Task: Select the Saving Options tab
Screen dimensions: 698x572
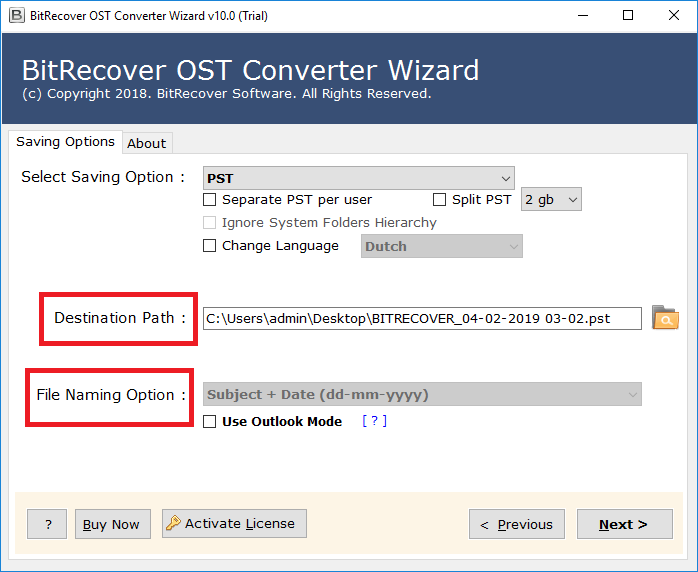Action: pos(65,142)
